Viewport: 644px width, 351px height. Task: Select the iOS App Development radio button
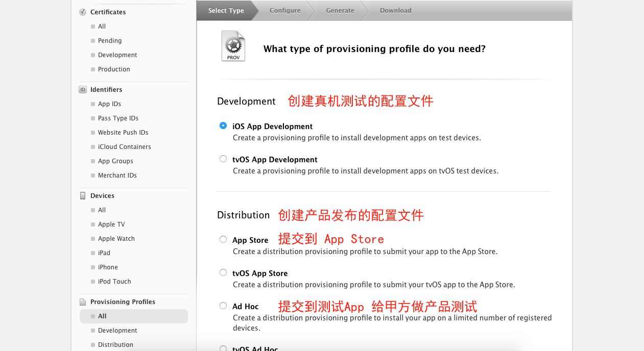(x=223, y=126)
